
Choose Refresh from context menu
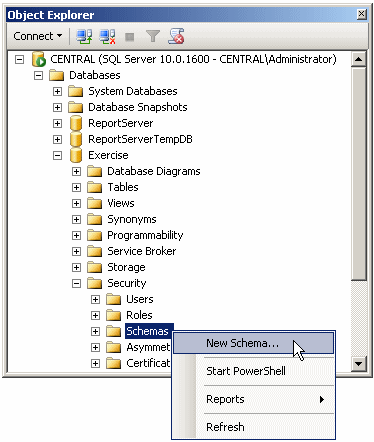pos(253,427)
